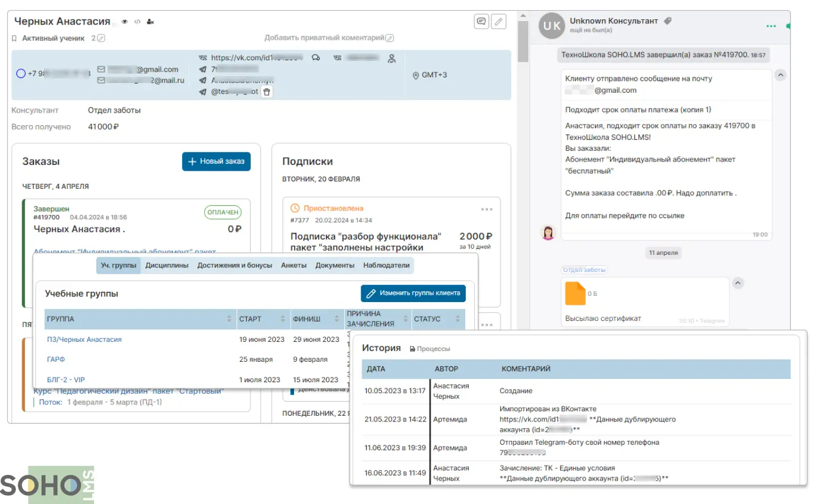Switch to the Дисциплины tab
This screenshot has width=827, height=504.
pos(167,265)
